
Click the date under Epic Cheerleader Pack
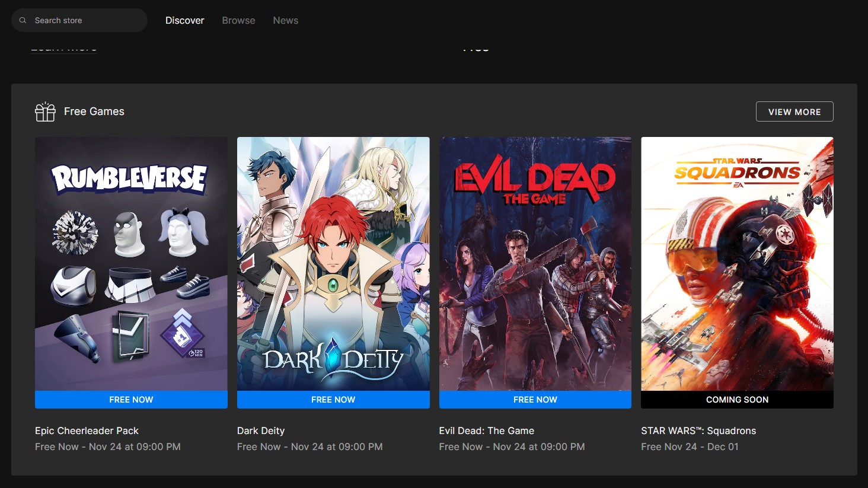[108, 446]
